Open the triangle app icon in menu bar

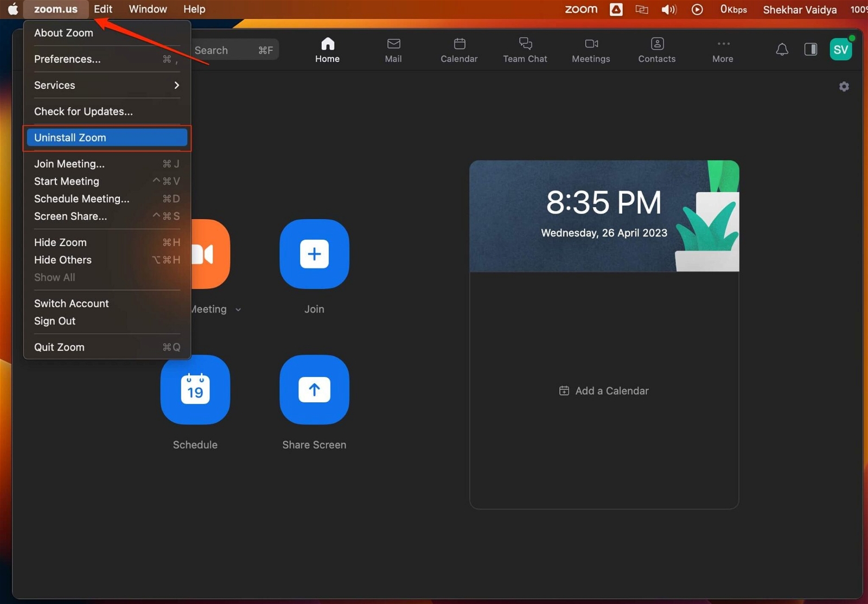coord(616,9)
